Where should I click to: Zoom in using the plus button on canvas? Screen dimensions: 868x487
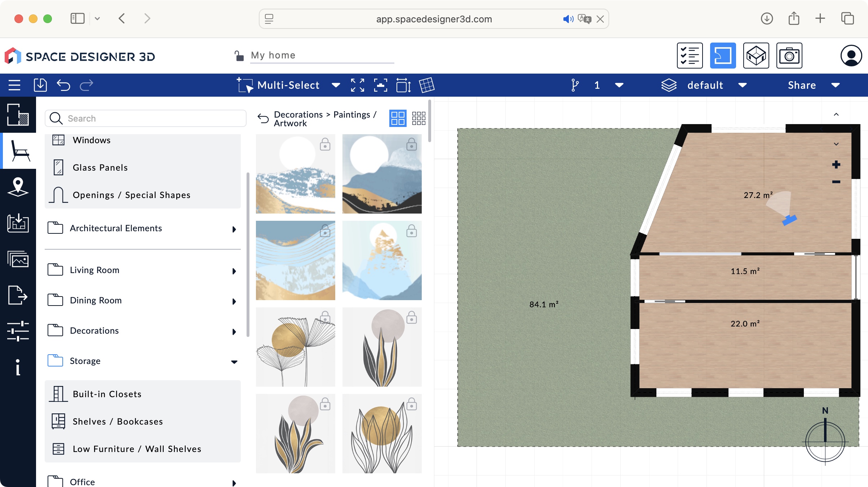click(836, 164)
